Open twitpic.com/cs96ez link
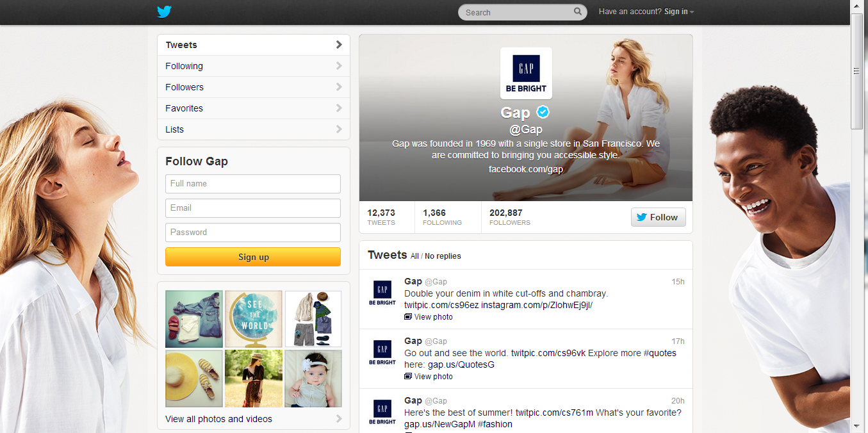This screenshot has width=868, height=433. point(441,305)
